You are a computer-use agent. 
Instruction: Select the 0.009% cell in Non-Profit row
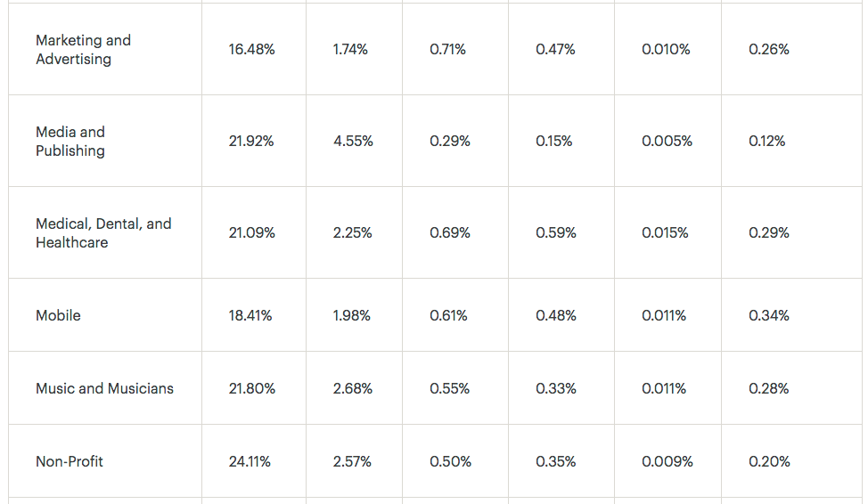(x=667, y=461)
